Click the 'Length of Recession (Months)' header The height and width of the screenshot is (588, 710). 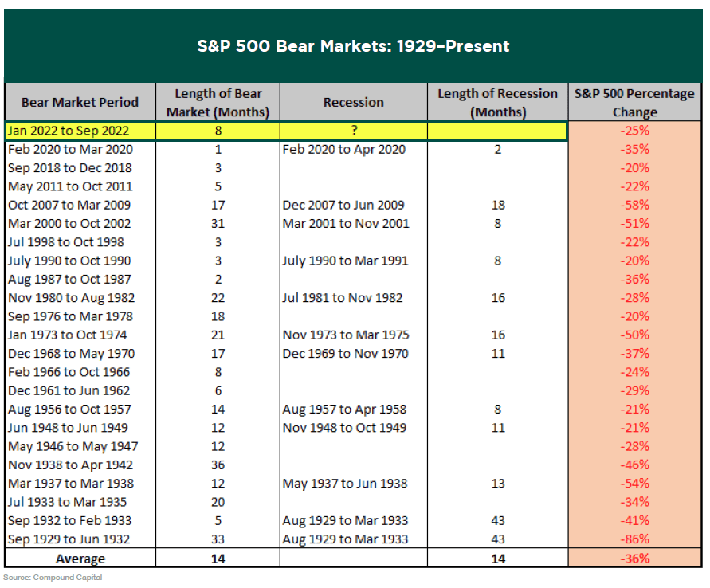coord(497,102)
